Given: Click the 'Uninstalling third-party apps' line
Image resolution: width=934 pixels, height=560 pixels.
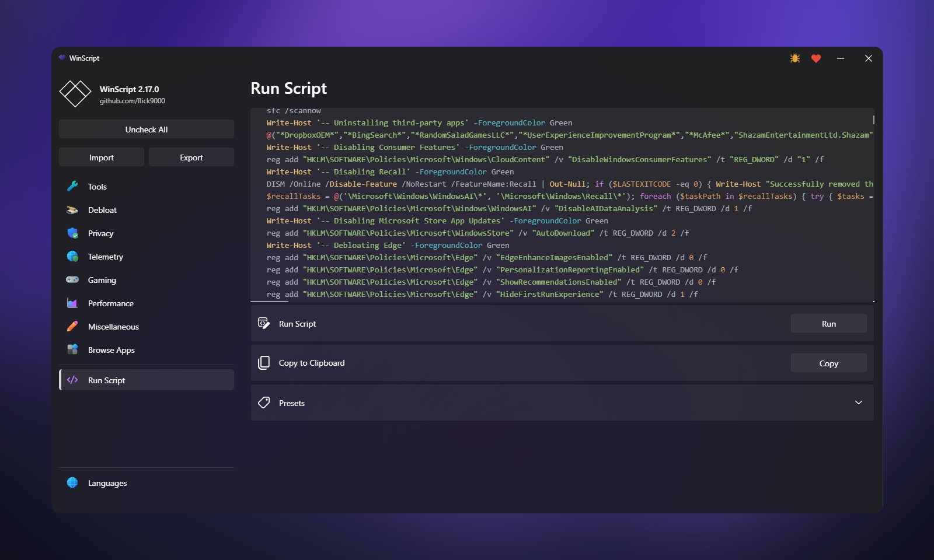Looking at the screenshot, I should pos(419,123).
